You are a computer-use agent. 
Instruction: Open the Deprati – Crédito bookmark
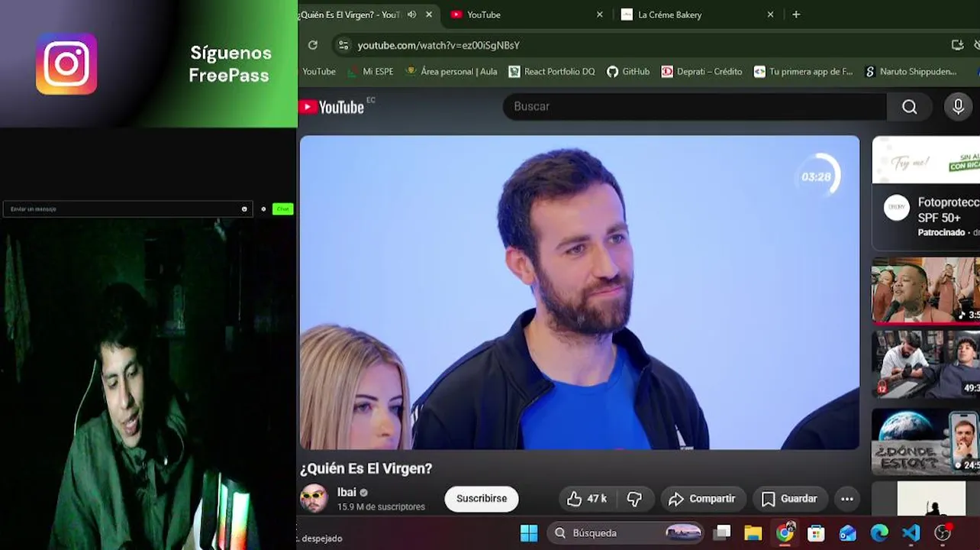point(701,72)
